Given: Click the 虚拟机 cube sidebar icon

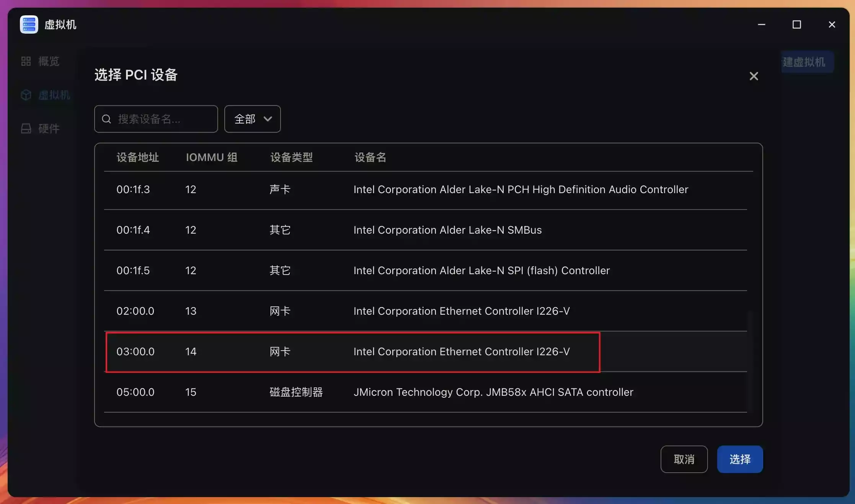Looking at the screenshot, I should [26, 95].
